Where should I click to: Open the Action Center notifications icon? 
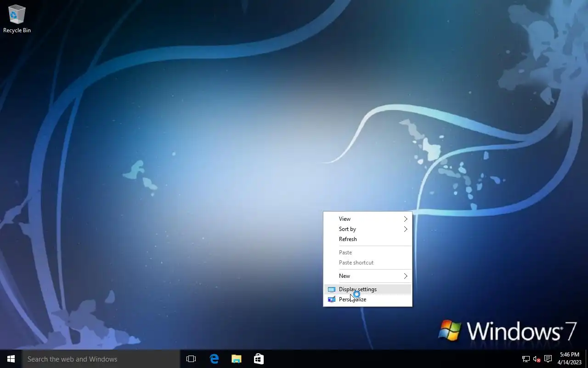tap(548, 359)
